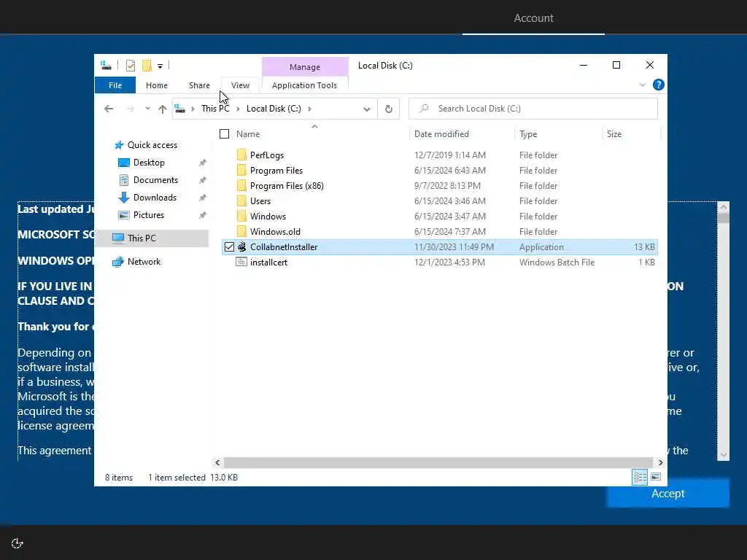Select the Program Files folder icon
Screen dimensions: 747x560
tap(241, 170)
